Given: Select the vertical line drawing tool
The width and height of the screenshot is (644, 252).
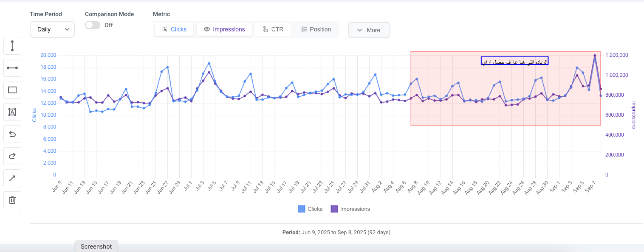Looking at the screenshot, I should (x=12, y=46).
